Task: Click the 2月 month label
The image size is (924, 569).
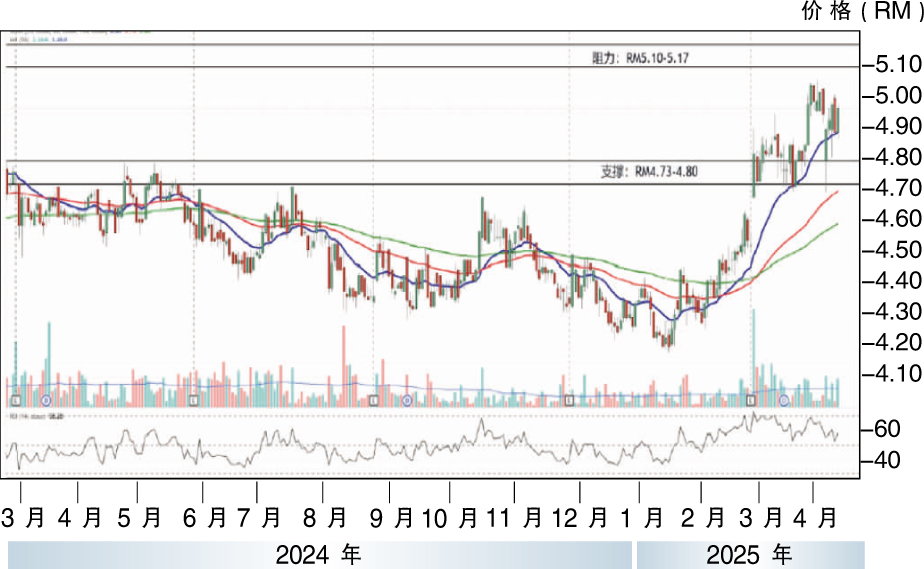Action: (703, 518)
